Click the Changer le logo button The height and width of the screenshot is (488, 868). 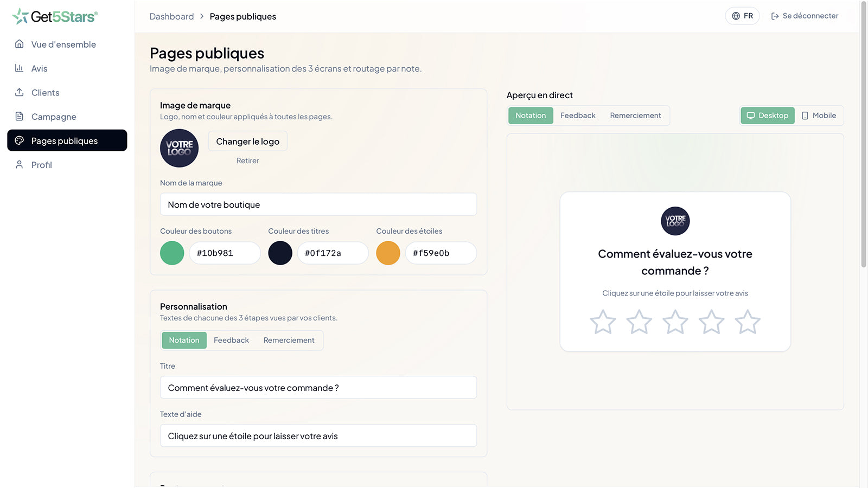click(x=248, y=142)
